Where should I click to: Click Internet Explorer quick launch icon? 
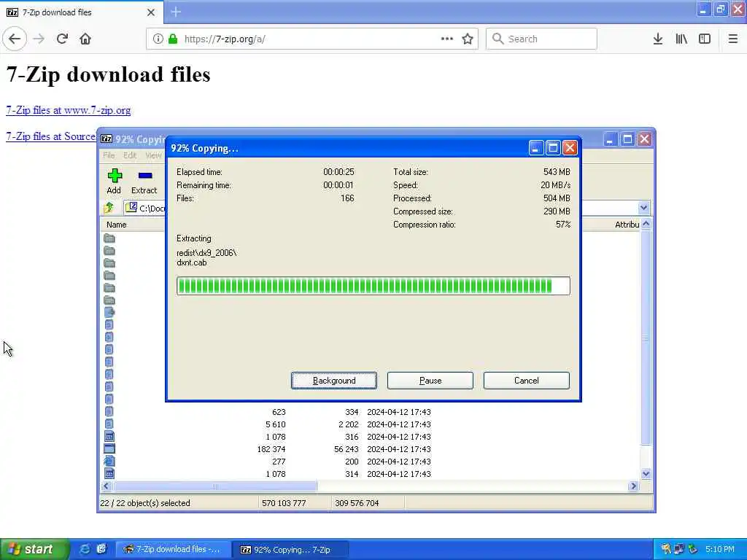pyautogui.click(x=85, y=549)
